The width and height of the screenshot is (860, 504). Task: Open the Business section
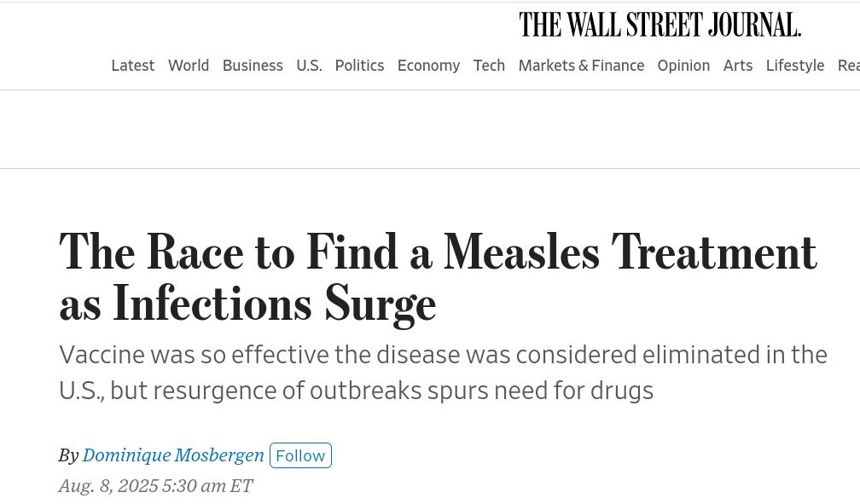[253, 66]
